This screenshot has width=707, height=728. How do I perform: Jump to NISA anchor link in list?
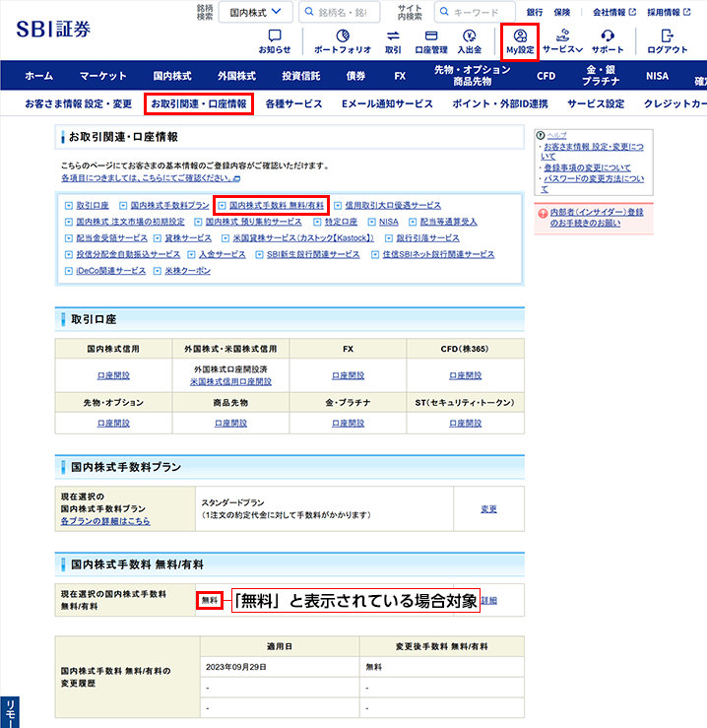tap(389, 222)
